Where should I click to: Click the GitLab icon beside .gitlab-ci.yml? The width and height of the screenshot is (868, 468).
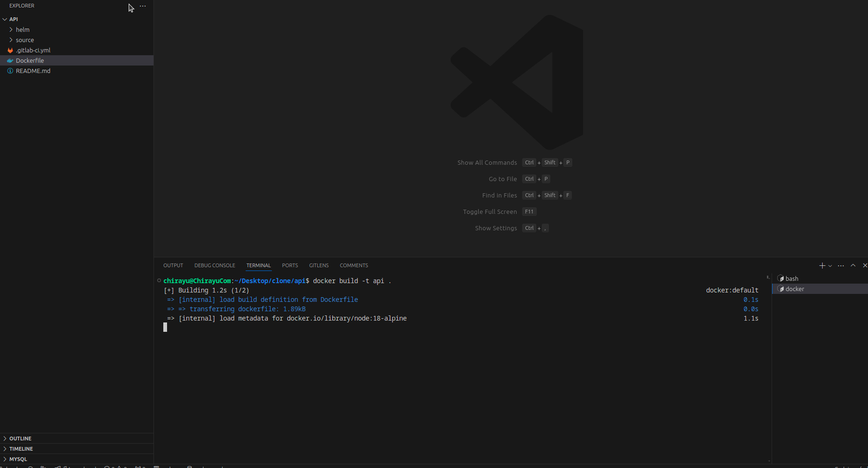pyautogui.click(x=10, y=50)
